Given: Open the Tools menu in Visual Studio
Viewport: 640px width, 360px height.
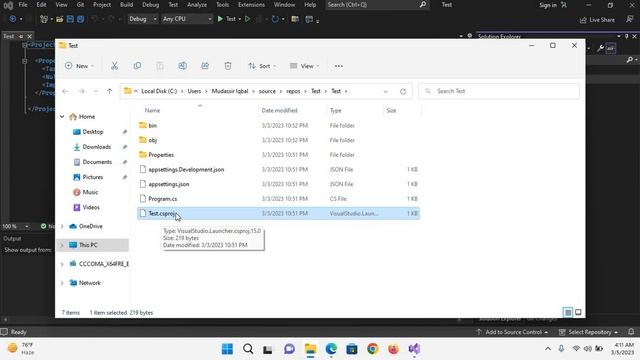Looking at the screenshot, I should tap(222, 4).
